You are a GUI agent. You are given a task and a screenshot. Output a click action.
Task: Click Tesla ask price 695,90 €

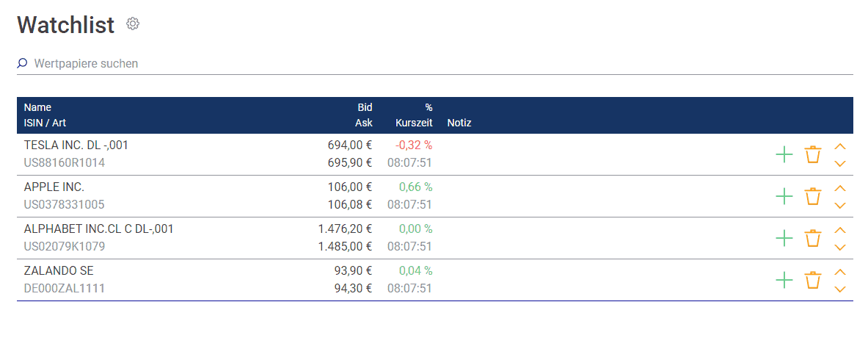coord(350,163)
